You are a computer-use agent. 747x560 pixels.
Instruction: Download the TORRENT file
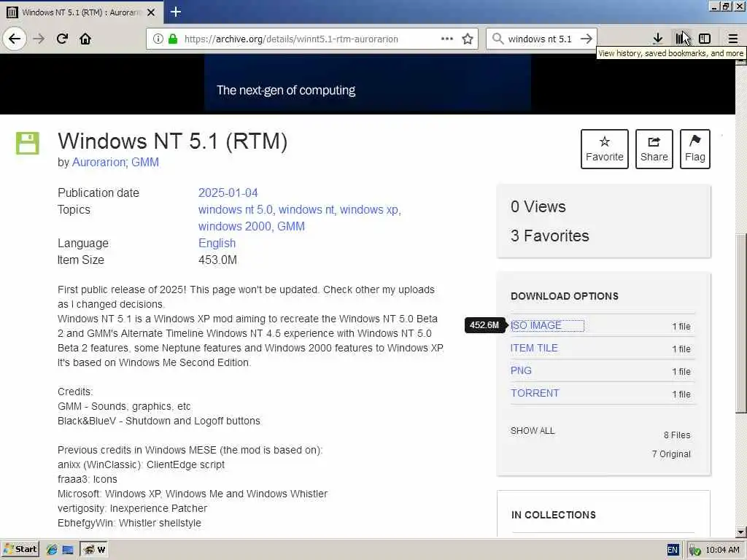point(535,393)
